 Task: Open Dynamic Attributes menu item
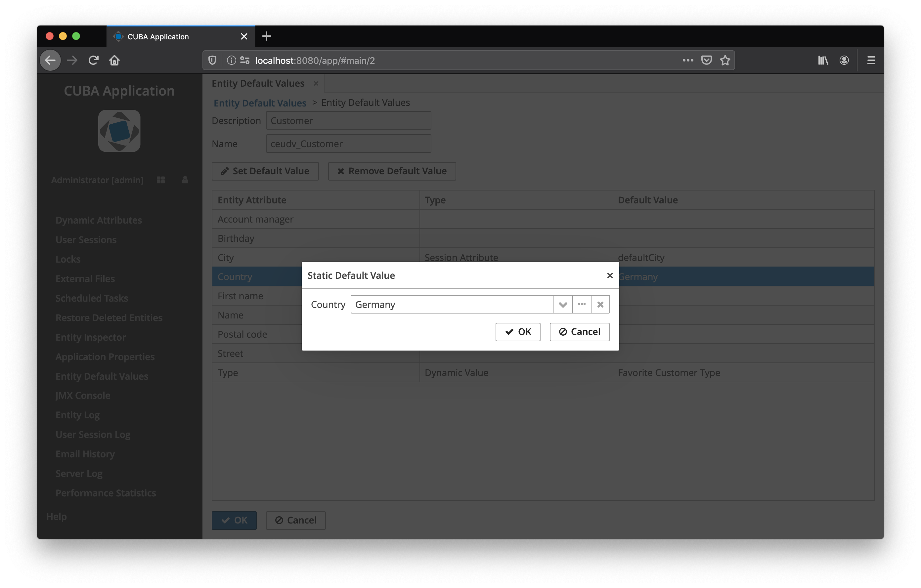(x=99, y=220)
